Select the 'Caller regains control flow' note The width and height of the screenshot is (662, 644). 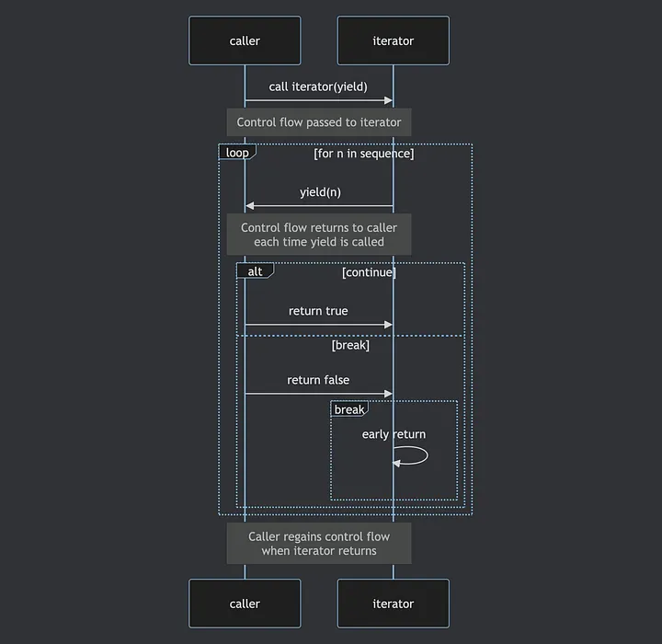[x=319, y=544]
